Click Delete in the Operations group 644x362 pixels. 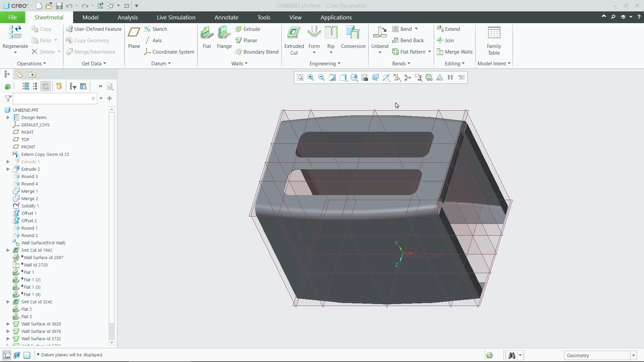point(46,52)
